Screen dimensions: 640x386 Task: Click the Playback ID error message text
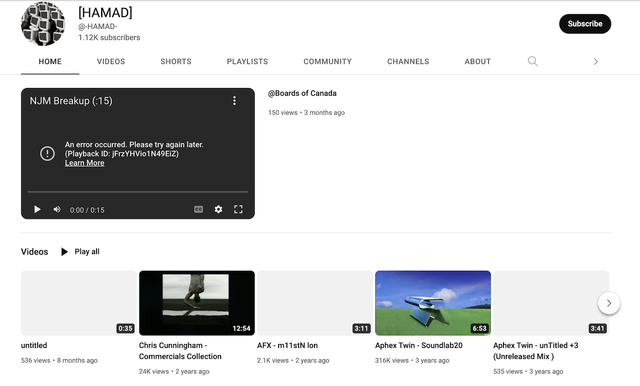pos(122,154)
